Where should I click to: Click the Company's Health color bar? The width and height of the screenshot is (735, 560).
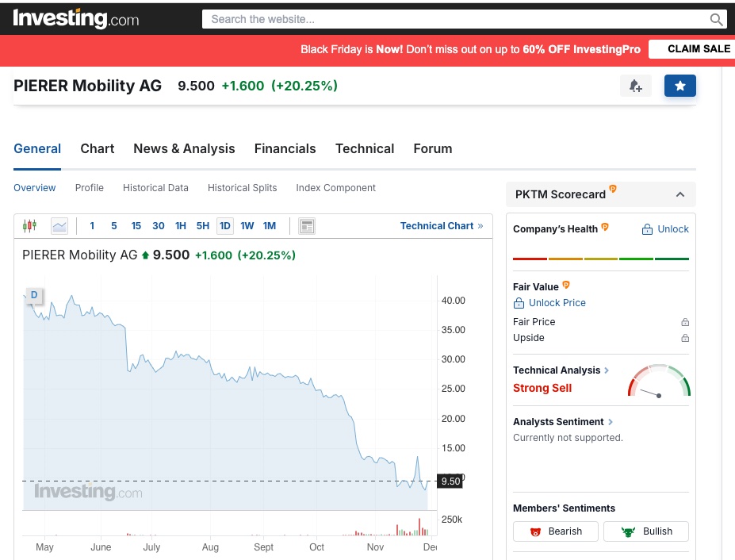pos(601,259)
